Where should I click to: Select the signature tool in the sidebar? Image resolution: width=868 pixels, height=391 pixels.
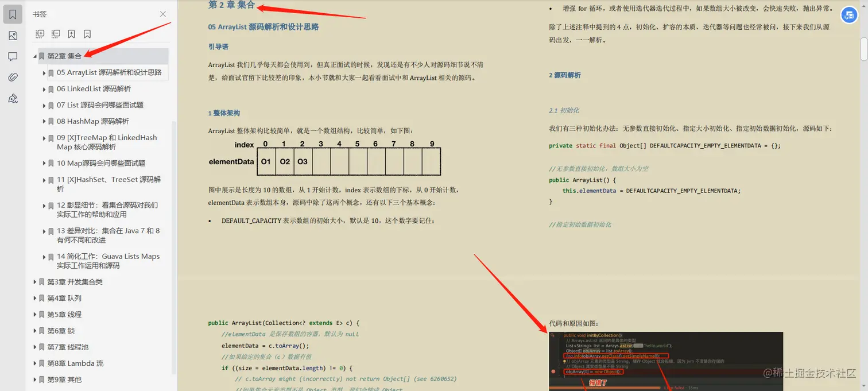tap(13, 98)
